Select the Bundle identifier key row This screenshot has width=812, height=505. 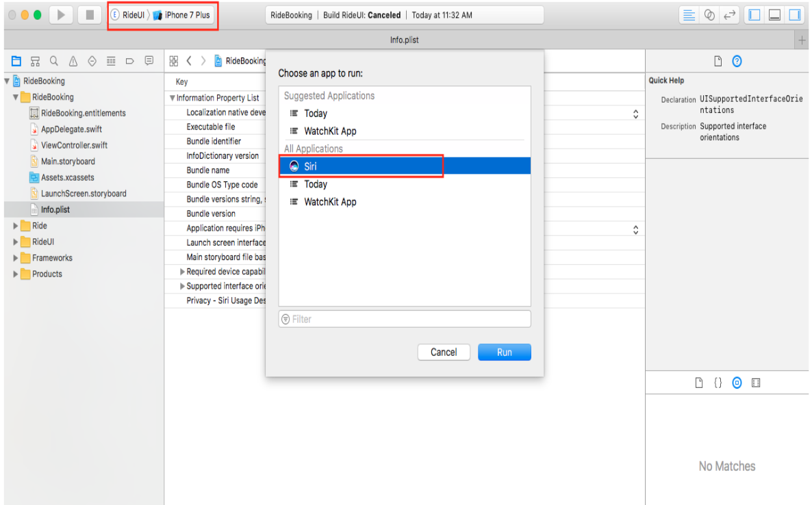tap(215, 141)
